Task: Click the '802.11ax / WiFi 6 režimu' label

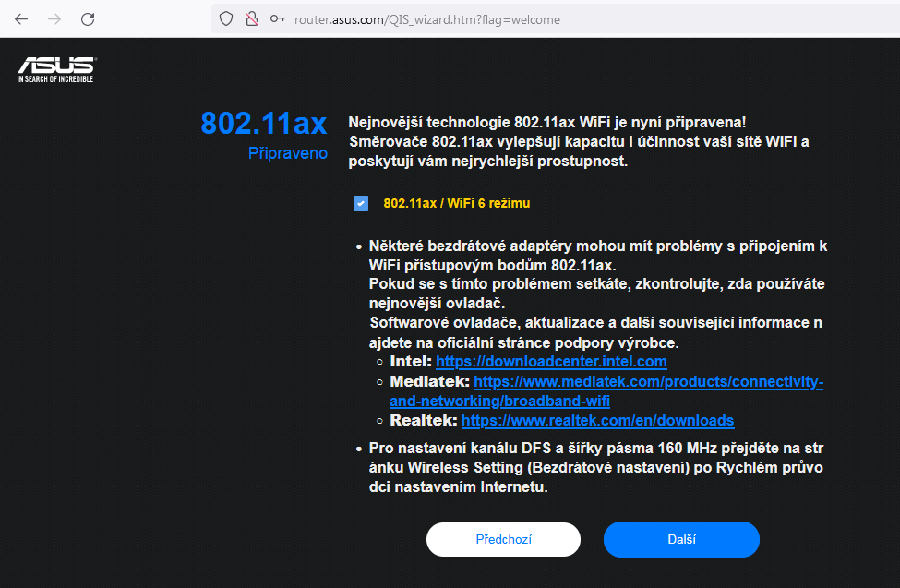Action: pyautogui.click(x=456, y=203)
